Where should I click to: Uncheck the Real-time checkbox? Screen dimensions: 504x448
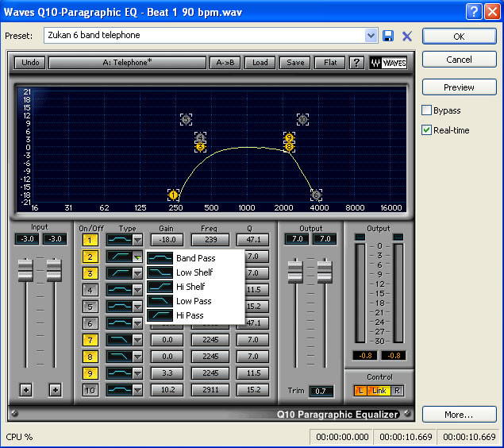tap(426, 130)
